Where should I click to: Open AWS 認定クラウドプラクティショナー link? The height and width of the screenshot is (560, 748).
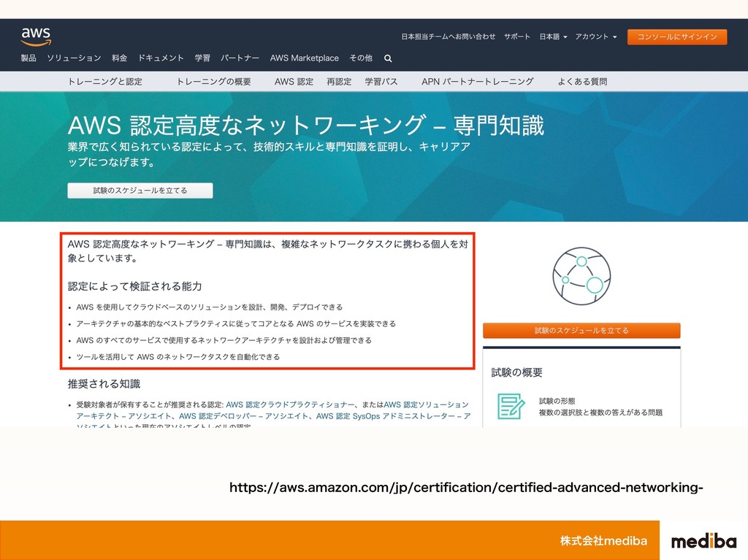click(x=290, y=404)
